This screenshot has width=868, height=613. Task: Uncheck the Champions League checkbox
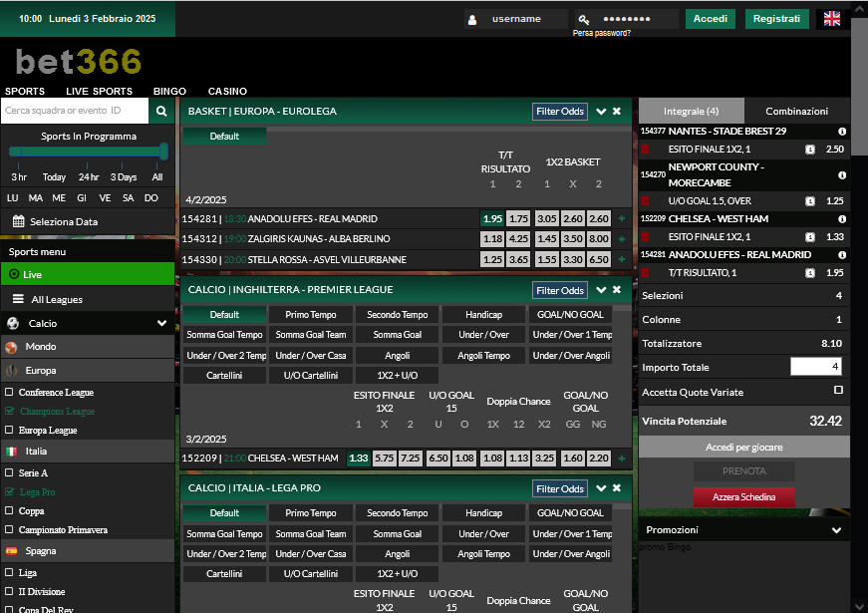point(9,411)
